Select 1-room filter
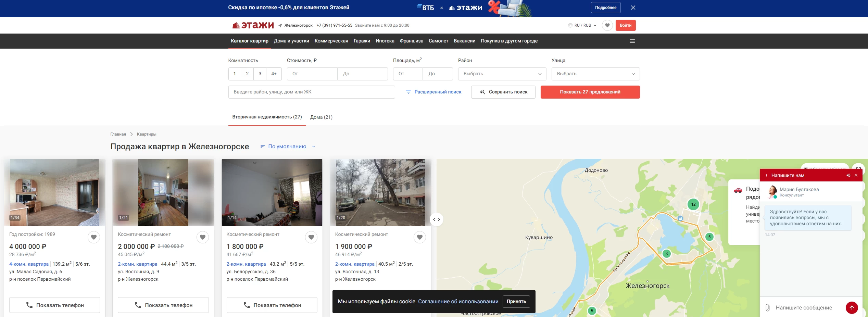This screenshot has width=868, height=317. 235,74
